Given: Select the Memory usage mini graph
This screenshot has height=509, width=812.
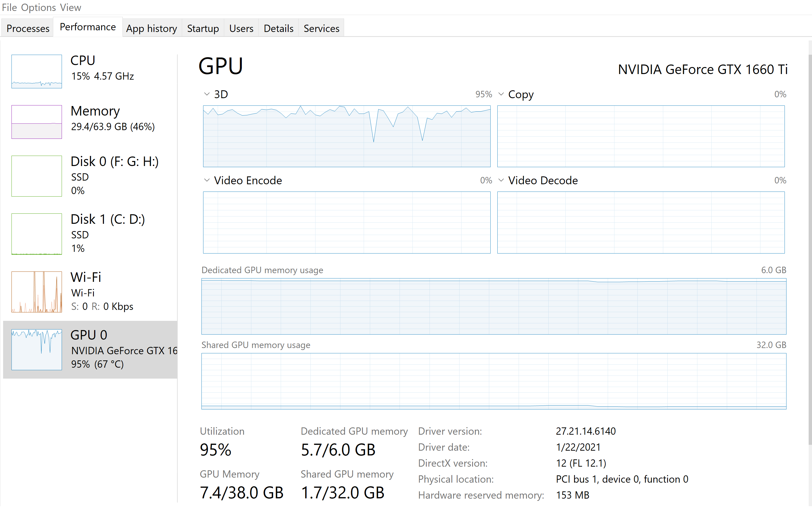Looking at the screenshot, I should (x=37, y=122).
